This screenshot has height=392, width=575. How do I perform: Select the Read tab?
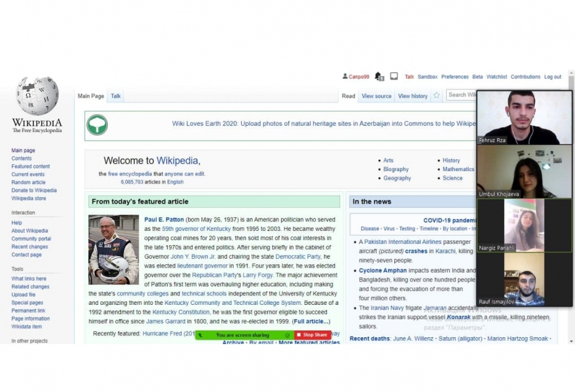click(348, 96)
